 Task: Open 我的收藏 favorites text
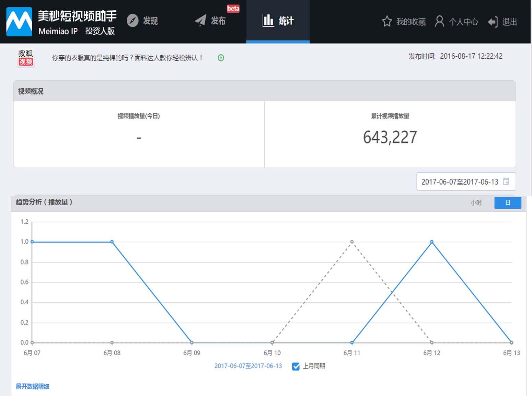[411, 22]
